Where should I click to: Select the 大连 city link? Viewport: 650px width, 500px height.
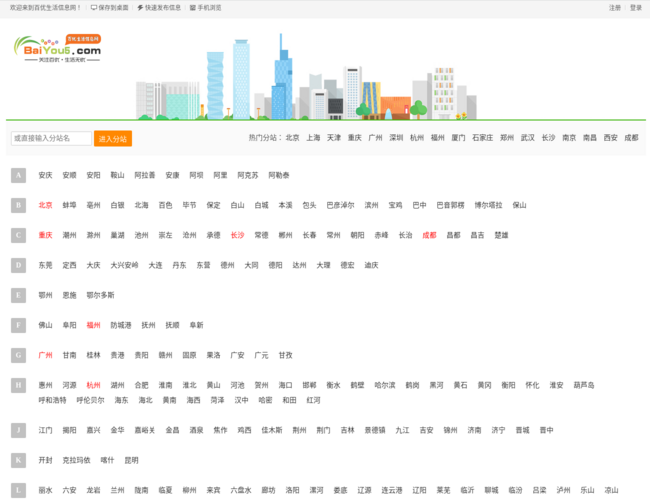155,265
